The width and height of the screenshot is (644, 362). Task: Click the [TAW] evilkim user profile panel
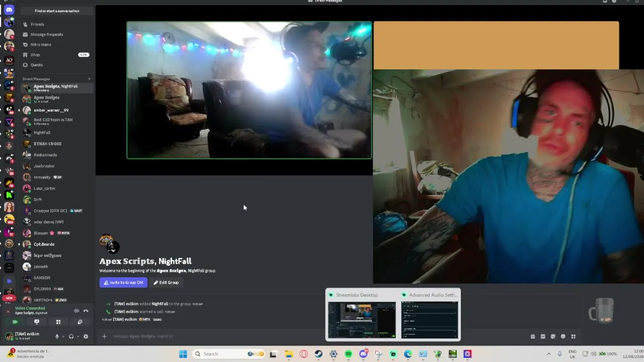(27, 336)
